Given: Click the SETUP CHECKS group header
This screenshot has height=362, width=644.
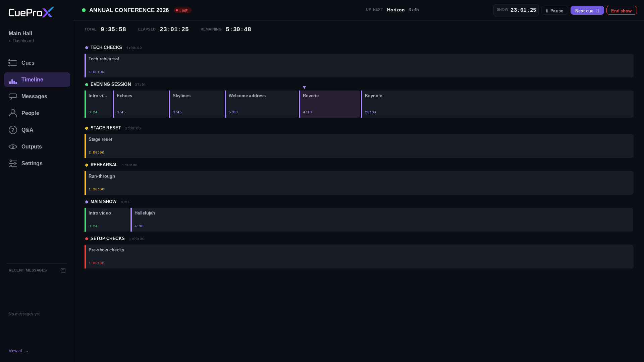Looking at the screenshot, I should coord(108,239).
